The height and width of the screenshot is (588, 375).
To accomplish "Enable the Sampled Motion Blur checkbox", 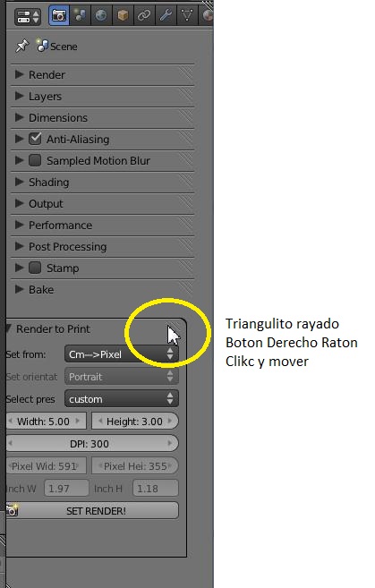I will 35,160.
